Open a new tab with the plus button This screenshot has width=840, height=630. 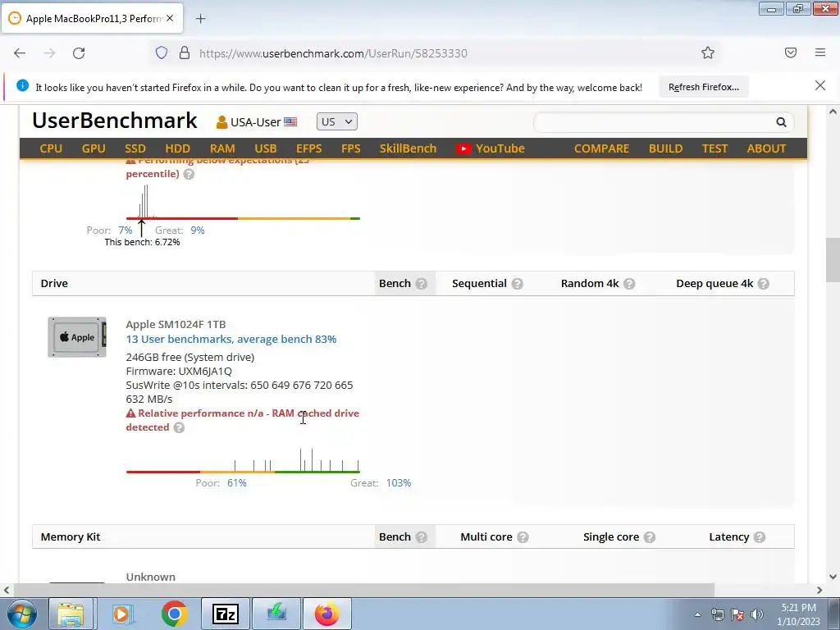200,19
